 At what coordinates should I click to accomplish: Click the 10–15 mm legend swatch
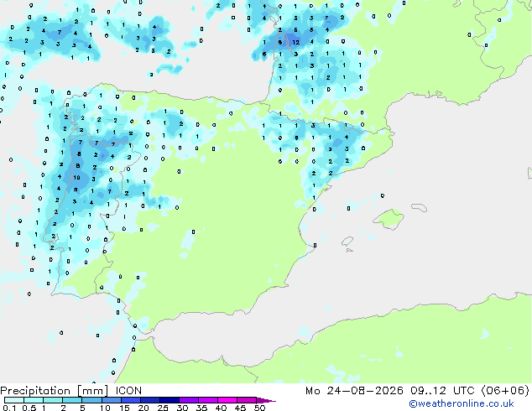pyautogui.click(x=111, y=400)
